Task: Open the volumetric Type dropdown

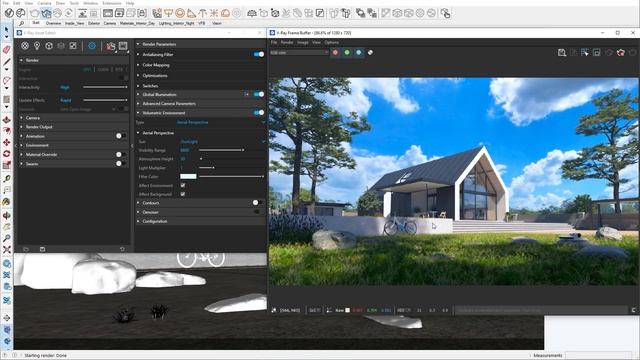Action: click(221, 122)
